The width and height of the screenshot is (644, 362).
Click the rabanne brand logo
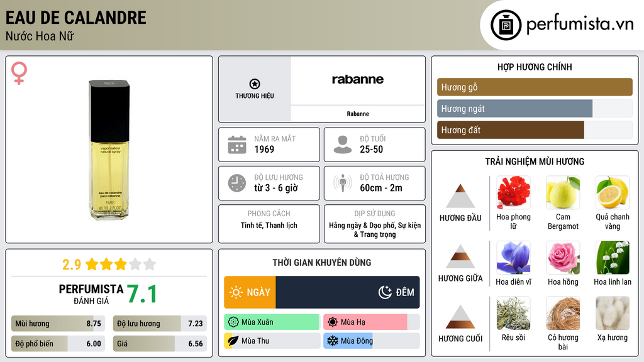[358, 80]
